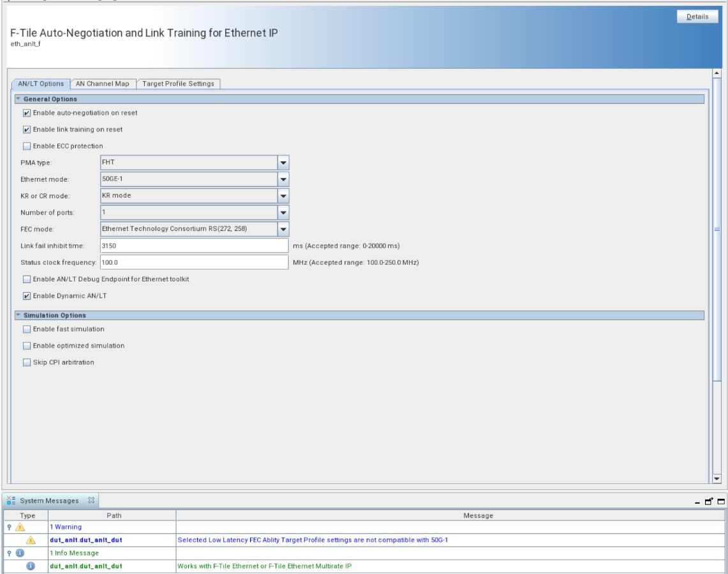Image resolution: width=728 pixels, height=574 pixels.
Task: Click Link fail inhibit time field
Action: click(194, 246)
